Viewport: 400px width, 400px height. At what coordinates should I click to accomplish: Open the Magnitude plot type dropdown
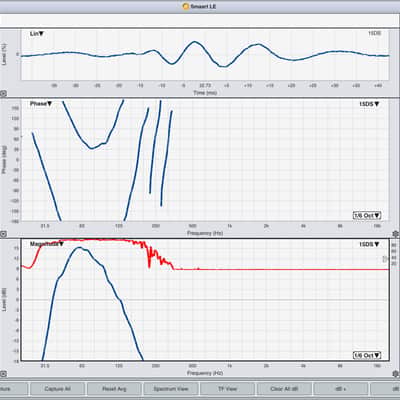pos(47,244)
